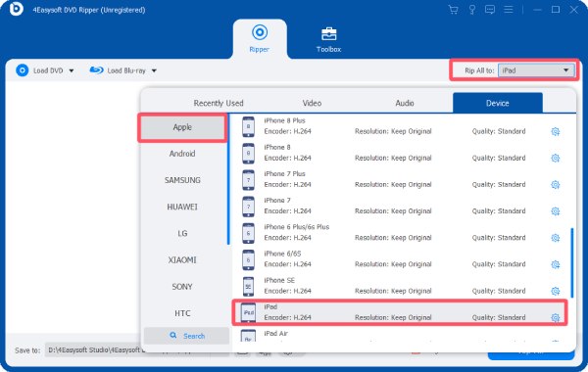Open settings gear for iPad profile
The image size is (588, 372).
[556, 318]
